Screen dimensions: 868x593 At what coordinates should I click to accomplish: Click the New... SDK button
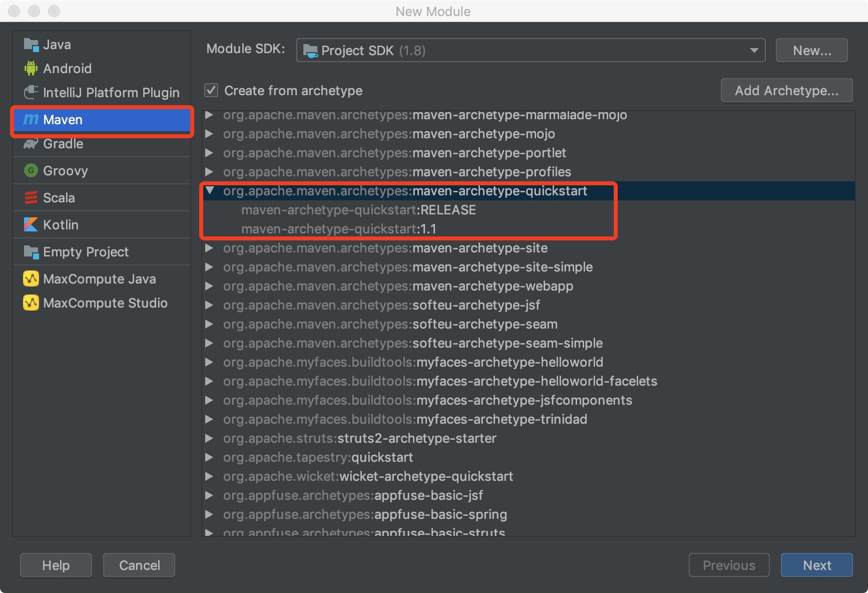click(x=811, y=50)
